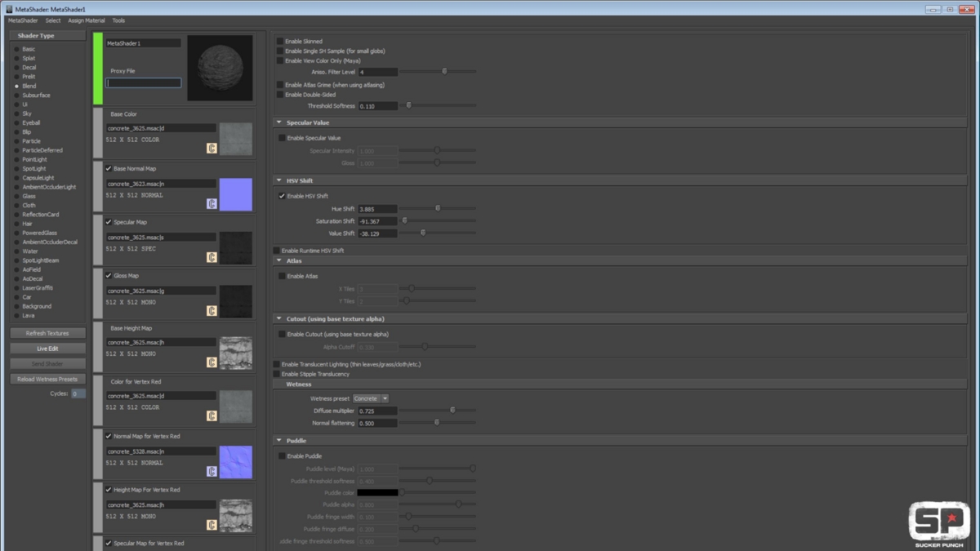Image resolution: width=980 pixels, height=551 pixels.
Task: Open the Base Normal Map blue thumbnail
Action: [236, 194]
